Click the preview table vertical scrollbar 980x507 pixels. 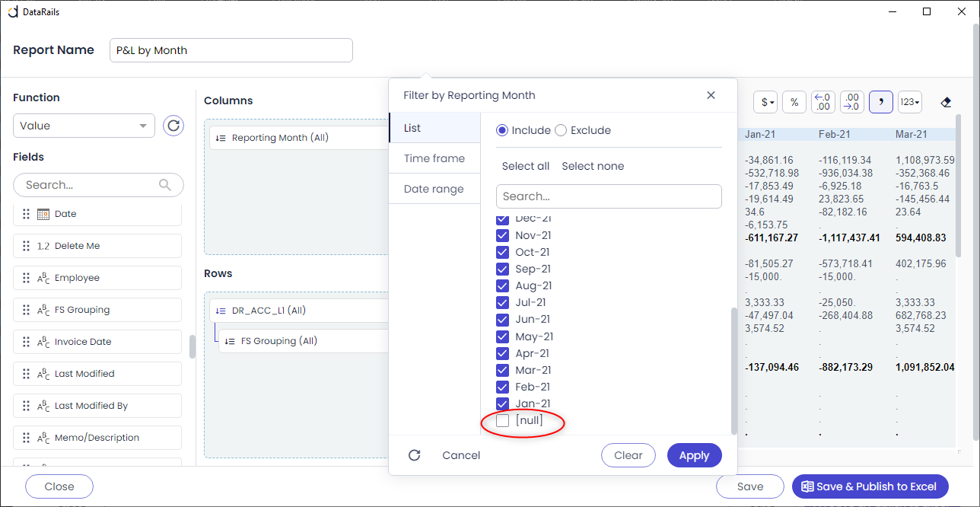tap(959, 187)
